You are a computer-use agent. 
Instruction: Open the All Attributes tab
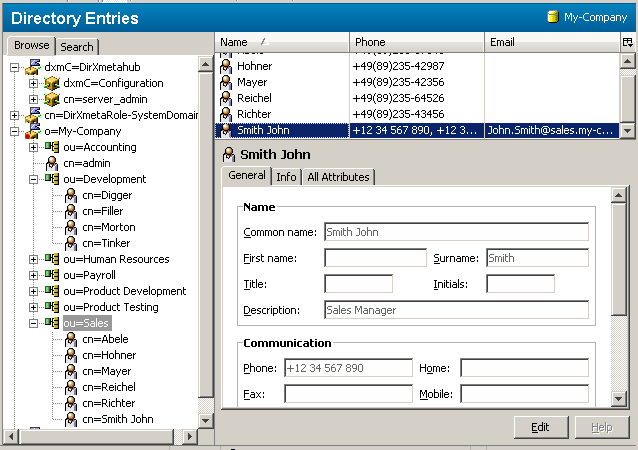(x=338, y=177)
